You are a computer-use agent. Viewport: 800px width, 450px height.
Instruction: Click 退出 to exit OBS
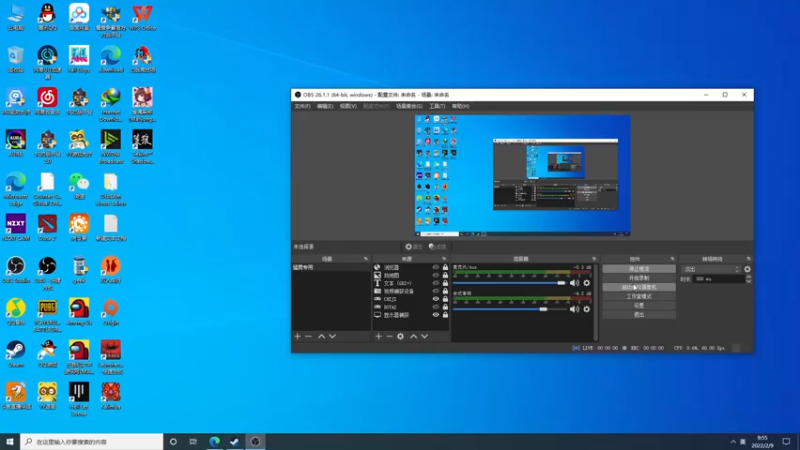(639, 315)
